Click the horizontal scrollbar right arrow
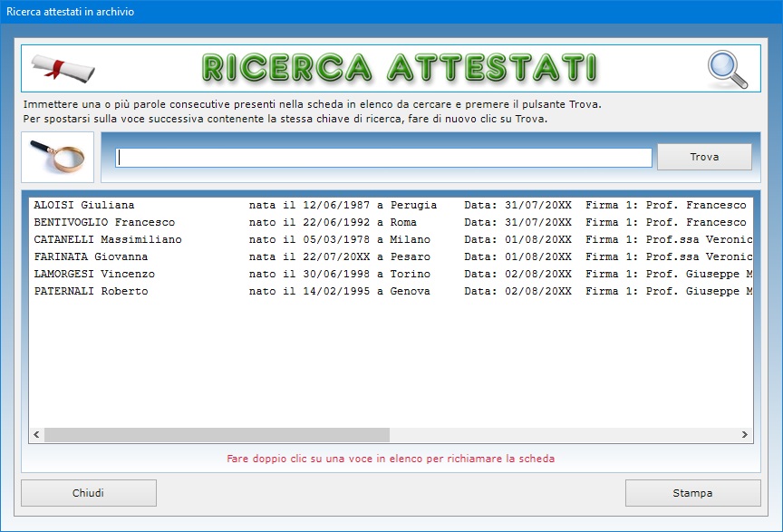The width and height of the screenshot is (783, 532). (745, 435)
